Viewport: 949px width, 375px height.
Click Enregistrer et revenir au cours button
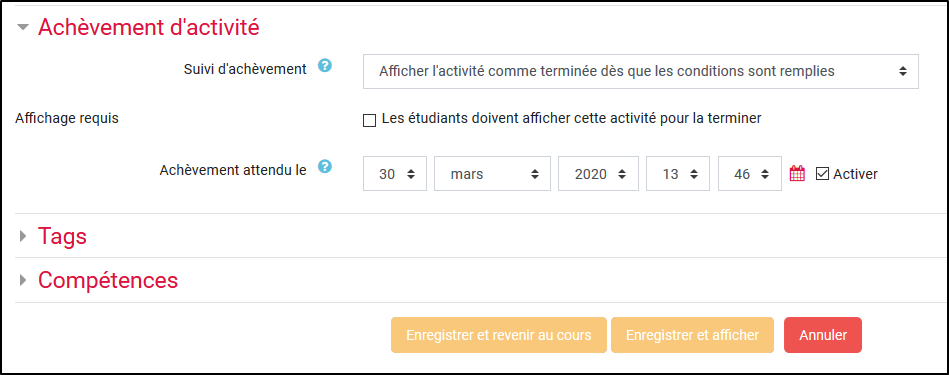point(499,335)
